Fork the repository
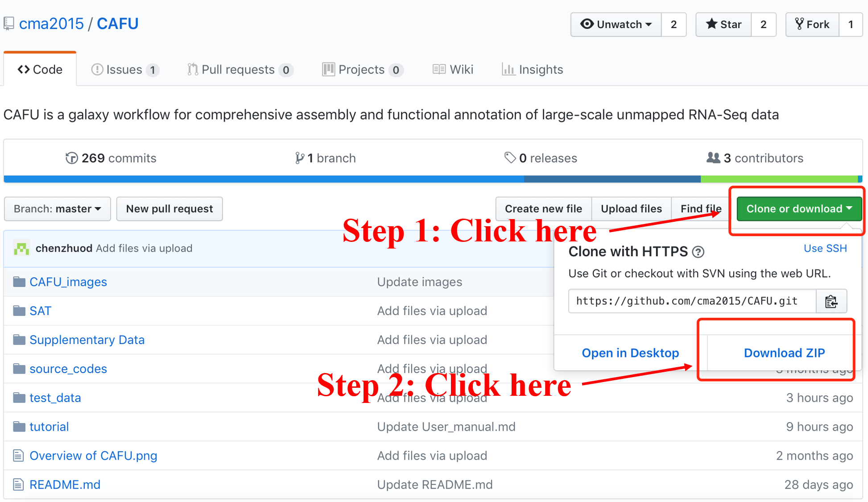The image size is (868, 502). (812, 24)
